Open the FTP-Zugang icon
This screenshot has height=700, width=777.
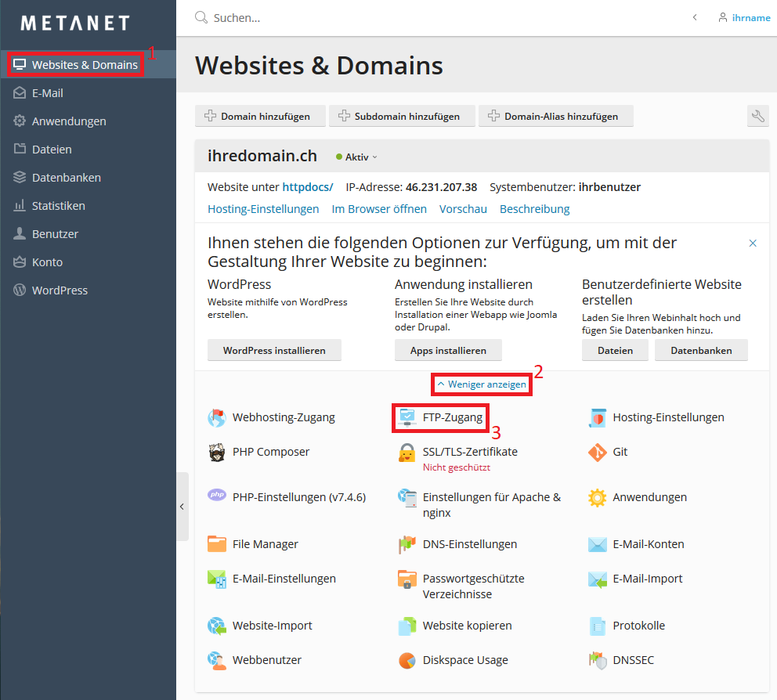pos(407,417)
